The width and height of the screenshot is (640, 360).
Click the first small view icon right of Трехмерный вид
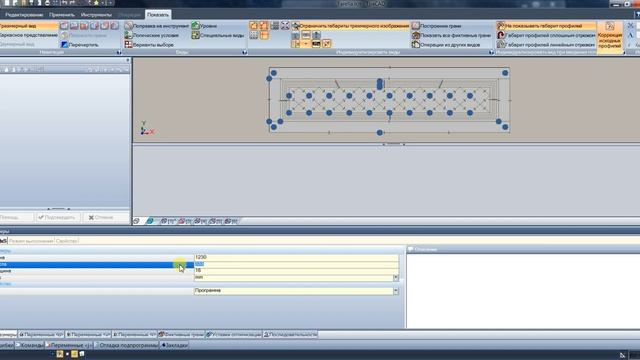pos(64,26)
